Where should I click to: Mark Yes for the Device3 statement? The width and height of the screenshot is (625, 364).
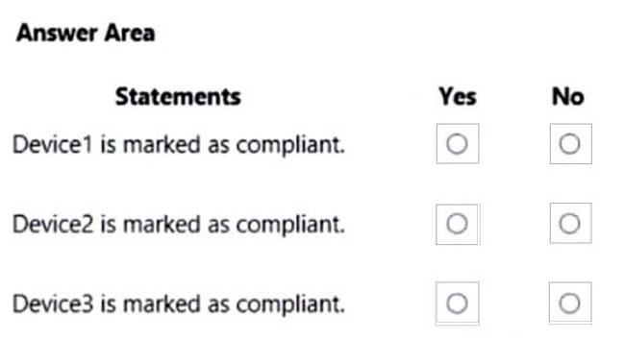coord(457,303)
